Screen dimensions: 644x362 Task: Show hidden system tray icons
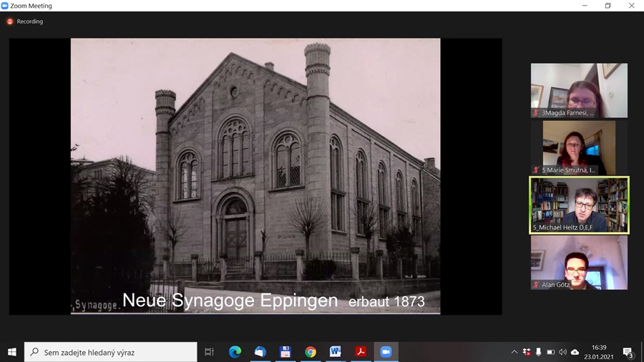514,352
